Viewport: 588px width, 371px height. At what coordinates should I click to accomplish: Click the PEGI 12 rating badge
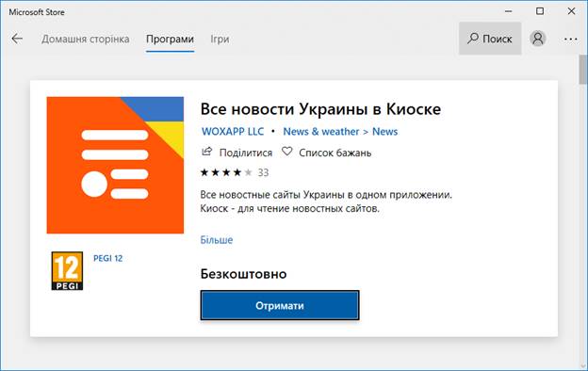pyautogui.click(x=67, y=271)
